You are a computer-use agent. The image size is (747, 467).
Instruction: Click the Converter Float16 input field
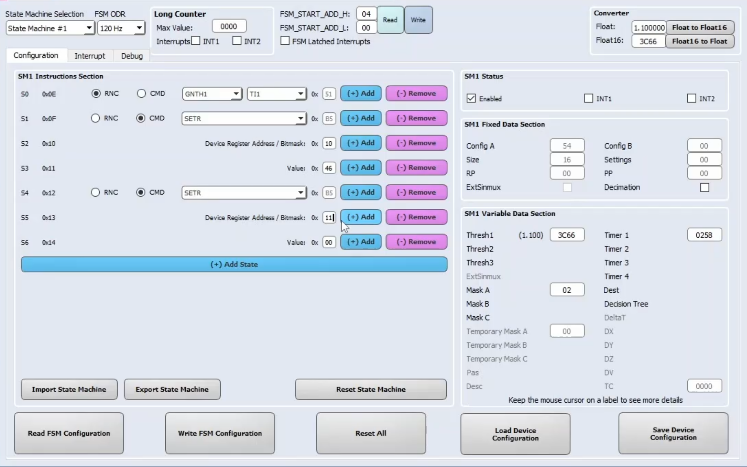[x=648, y=41]
